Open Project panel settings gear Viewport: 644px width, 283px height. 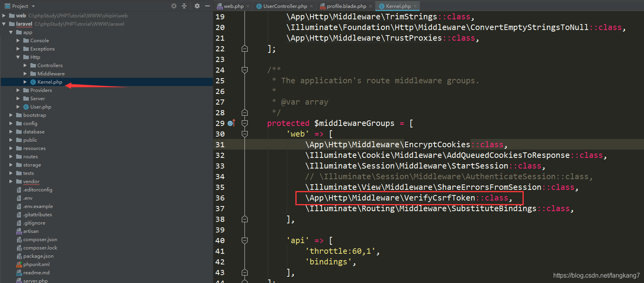(197, 6)
